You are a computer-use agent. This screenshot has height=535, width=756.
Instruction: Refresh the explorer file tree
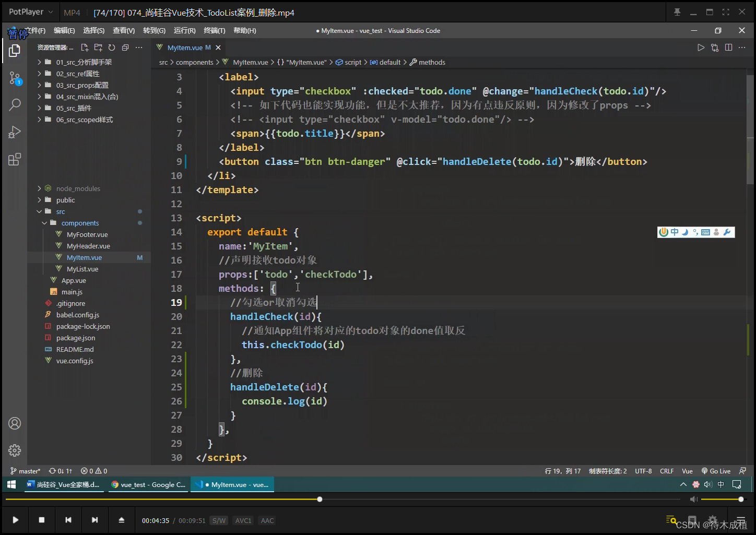pos(112,47)
